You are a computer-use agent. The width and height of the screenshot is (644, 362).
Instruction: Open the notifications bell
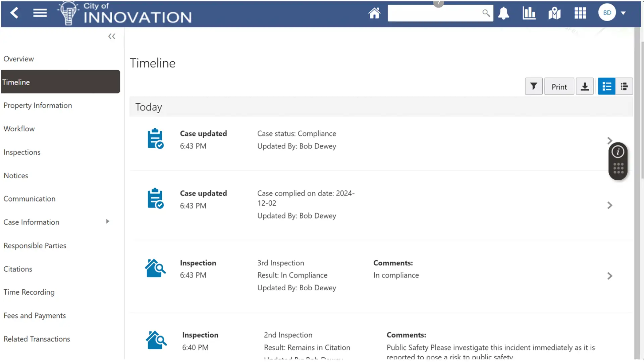pyautogui.click(x=503, y=13)
